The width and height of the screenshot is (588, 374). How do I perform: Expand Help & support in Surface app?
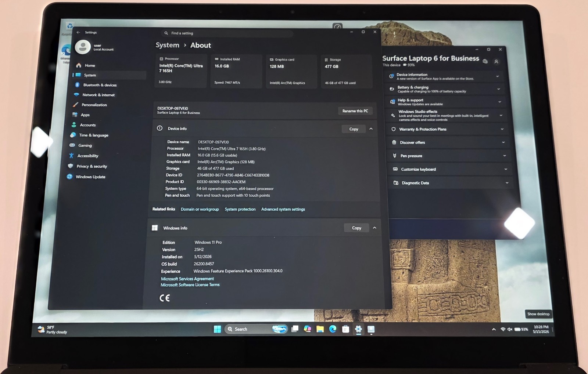tap(500, 102)
